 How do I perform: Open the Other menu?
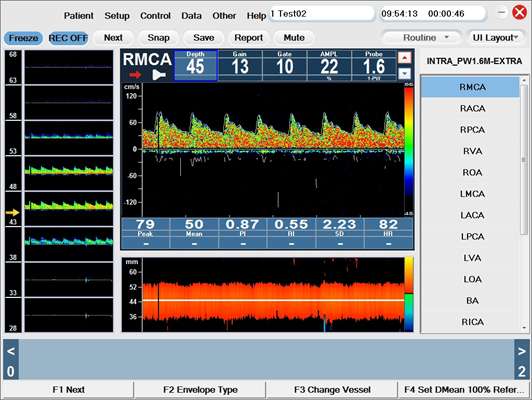tap(224, 16)
